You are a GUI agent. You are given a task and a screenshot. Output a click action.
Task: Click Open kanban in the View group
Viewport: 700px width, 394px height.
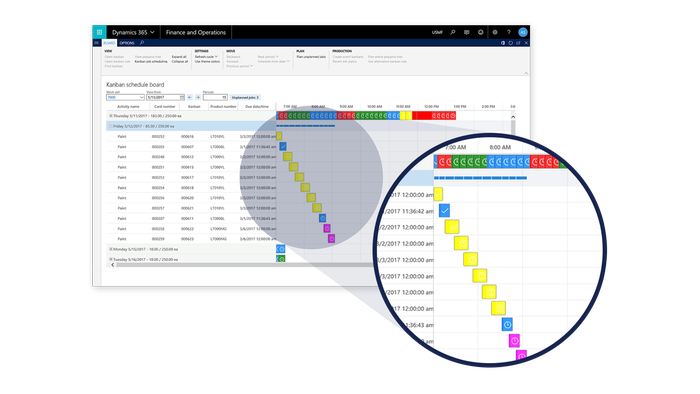click(114, 57)
